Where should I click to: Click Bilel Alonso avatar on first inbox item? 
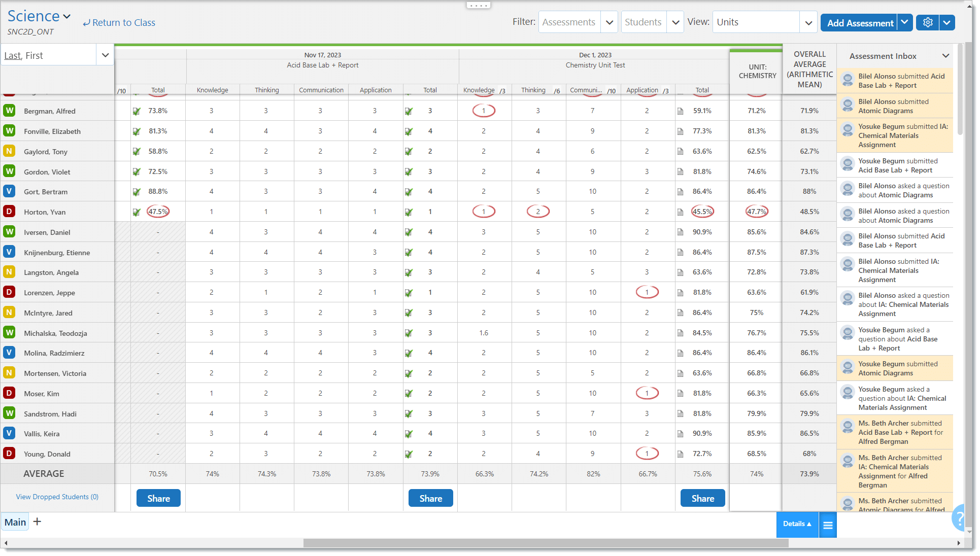[x=847, y=79]
